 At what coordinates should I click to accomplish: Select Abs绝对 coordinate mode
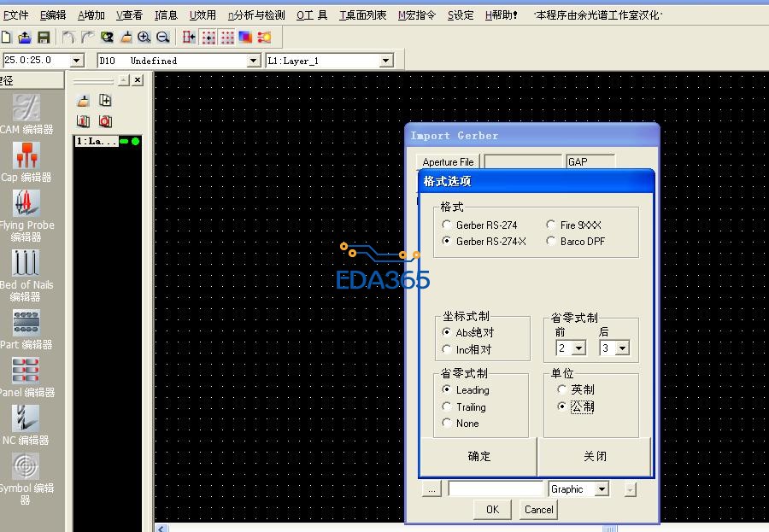coord(446,332)
